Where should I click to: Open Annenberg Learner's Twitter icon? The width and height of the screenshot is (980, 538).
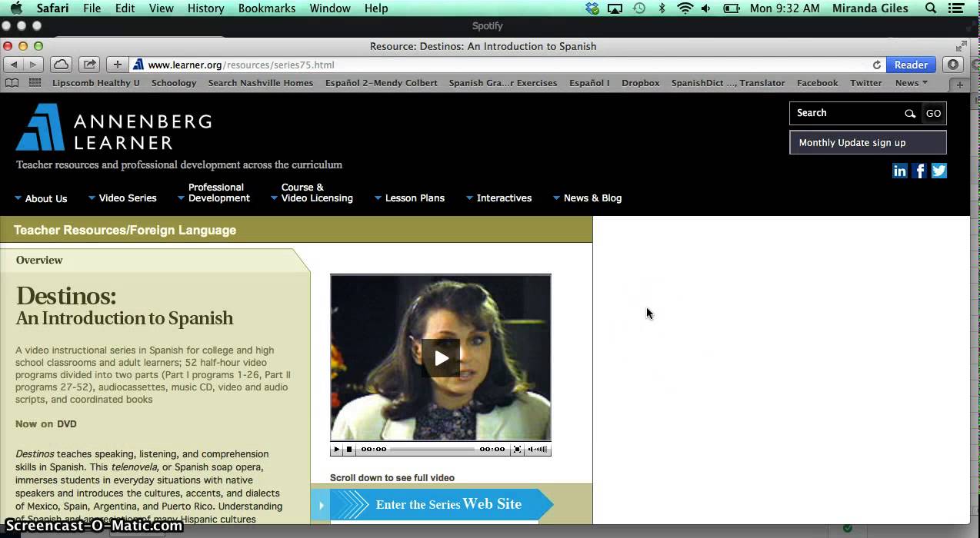pyautogui.click(x=939, y=171)
